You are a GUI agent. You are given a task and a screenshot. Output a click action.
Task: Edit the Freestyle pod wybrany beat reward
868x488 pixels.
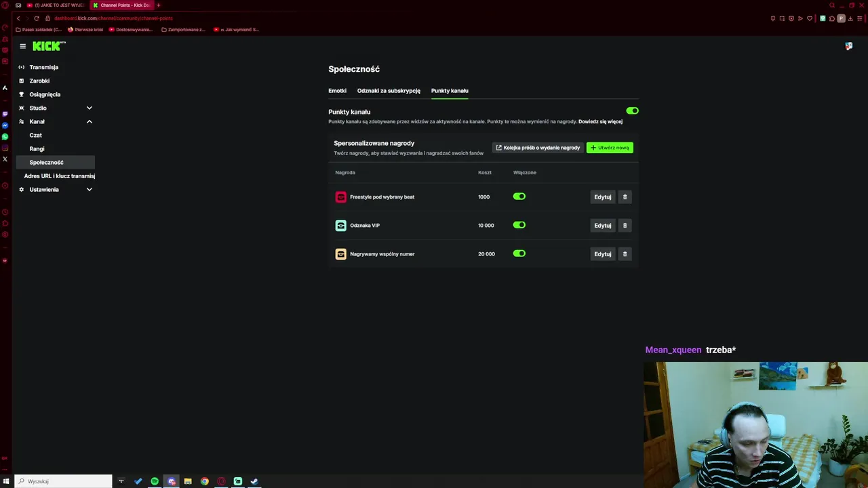point(602,197)
